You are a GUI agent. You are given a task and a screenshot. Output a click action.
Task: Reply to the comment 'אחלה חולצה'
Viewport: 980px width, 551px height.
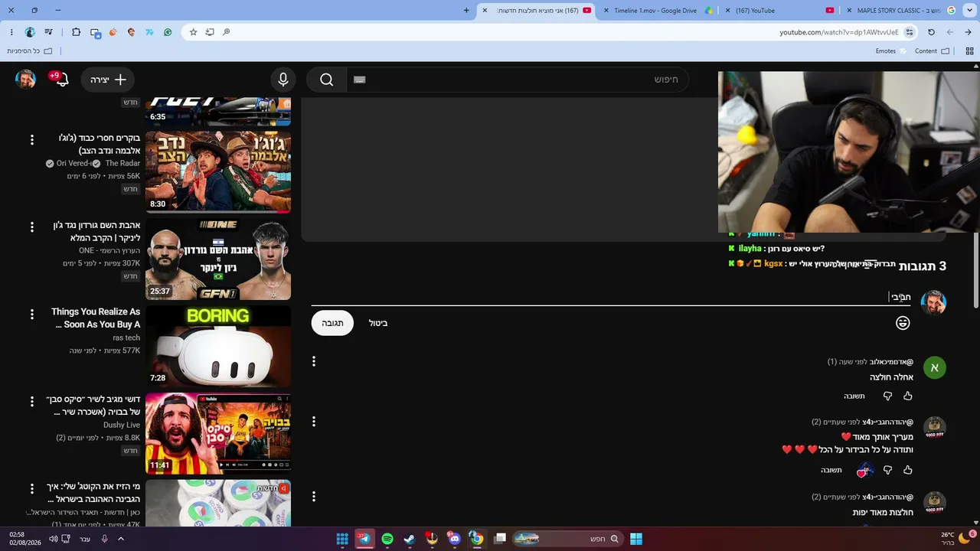coord(854,396)
